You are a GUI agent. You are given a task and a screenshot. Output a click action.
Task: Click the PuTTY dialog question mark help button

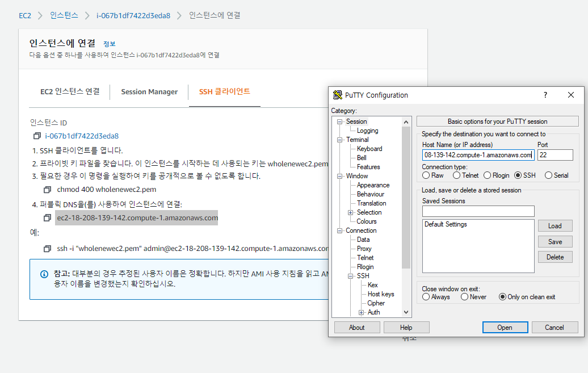pos(545,95)
